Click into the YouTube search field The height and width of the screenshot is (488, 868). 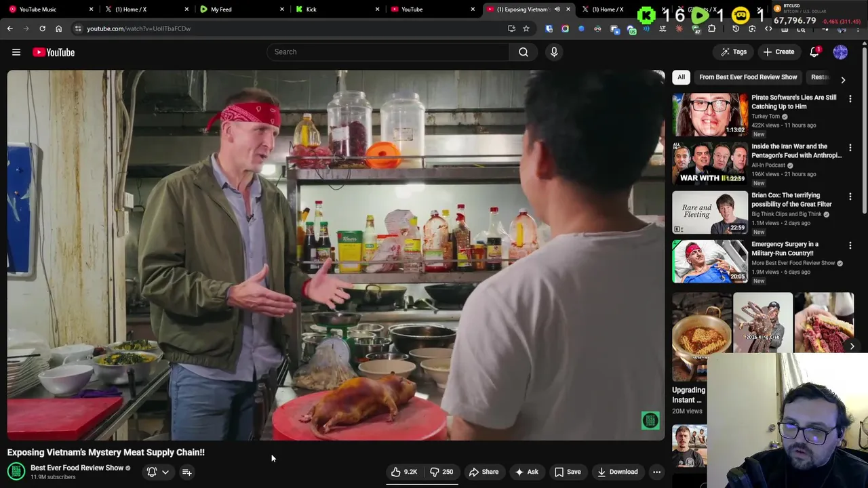(x=388, y=52)
